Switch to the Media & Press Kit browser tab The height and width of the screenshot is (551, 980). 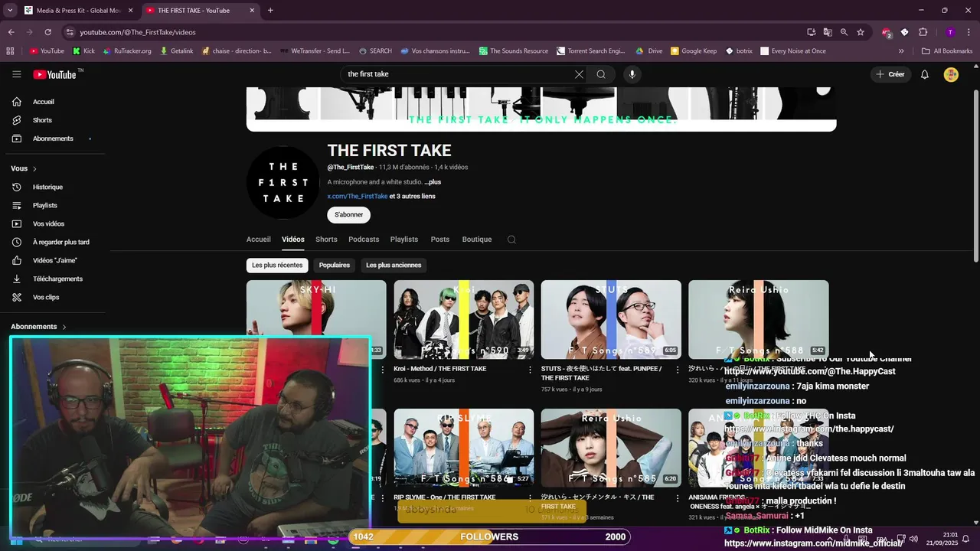coord(79,11)
